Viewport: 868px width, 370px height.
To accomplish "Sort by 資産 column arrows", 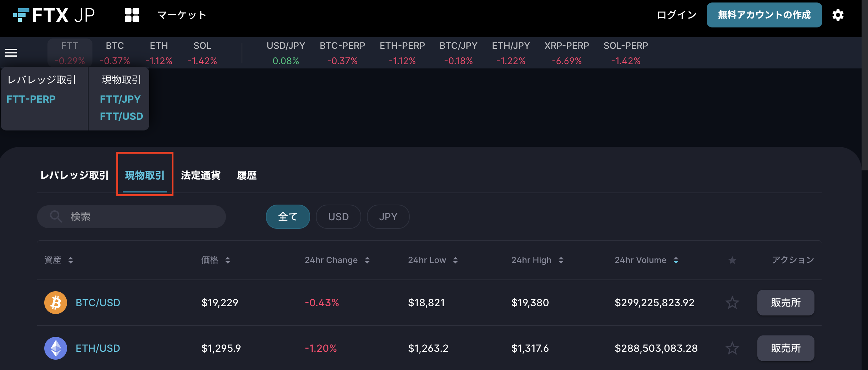I will pyautogui.click(x=71, y=260).
